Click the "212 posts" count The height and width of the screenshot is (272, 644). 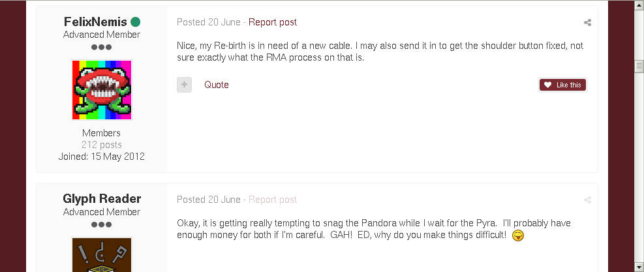[102, 145]
